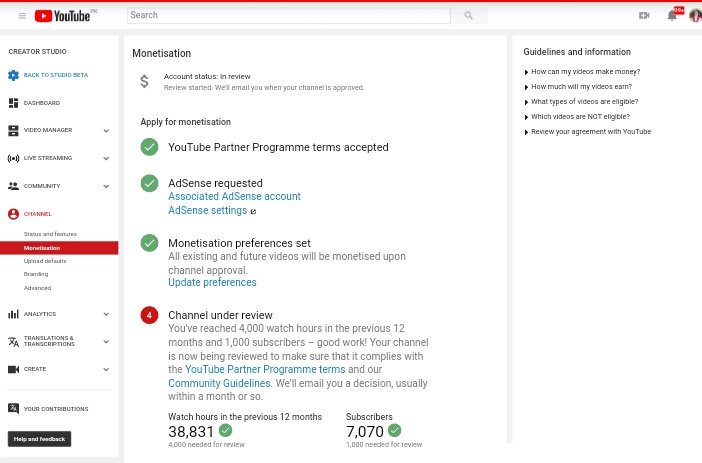Click '4,000 needed for review' text
This screenshot has width=702, height=463.
coord(206,445)
